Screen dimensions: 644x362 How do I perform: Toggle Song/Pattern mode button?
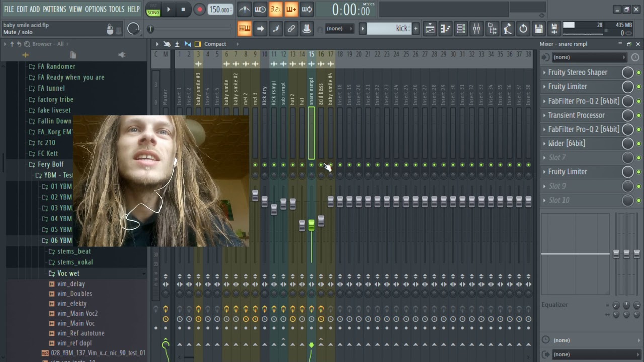(x=153, y=10)
